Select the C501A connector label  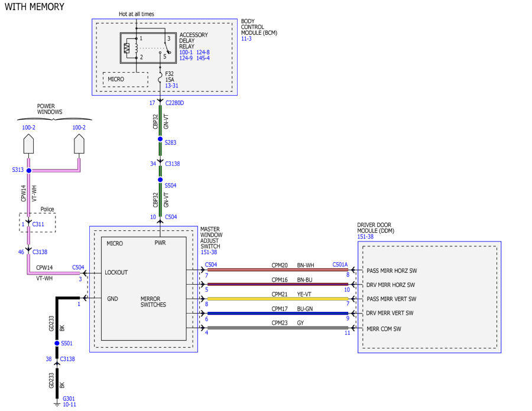[340, 265]
